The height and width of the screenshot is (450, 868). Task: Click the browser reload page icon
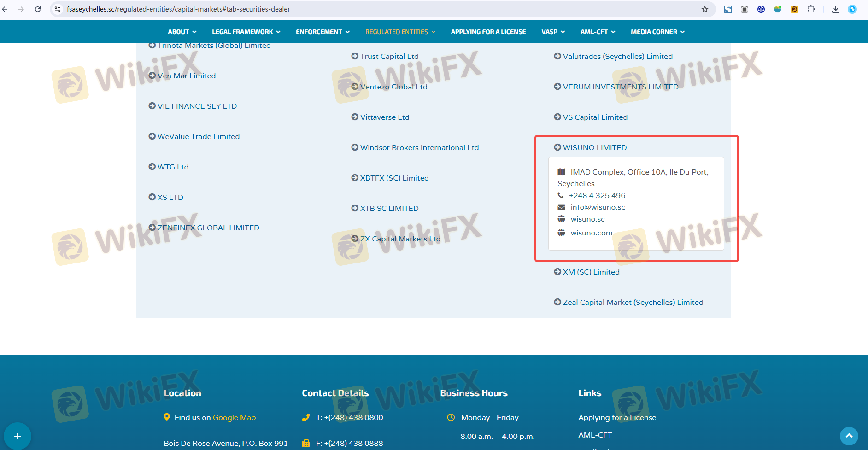(38, 9)
